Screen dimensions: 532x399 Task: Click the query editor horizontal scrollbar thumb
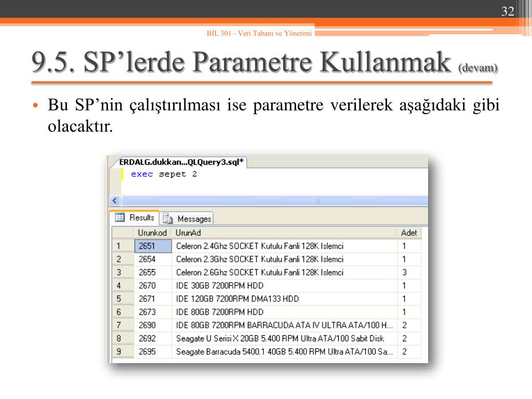(x=316, y=201)
